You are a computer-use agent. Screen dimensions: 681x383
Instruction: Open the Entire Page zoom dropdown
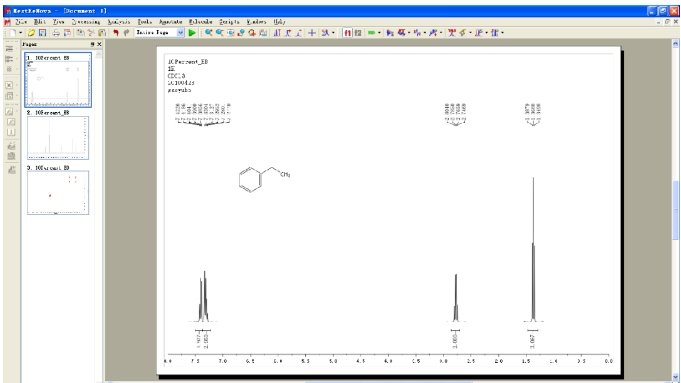tap(181, 33)
